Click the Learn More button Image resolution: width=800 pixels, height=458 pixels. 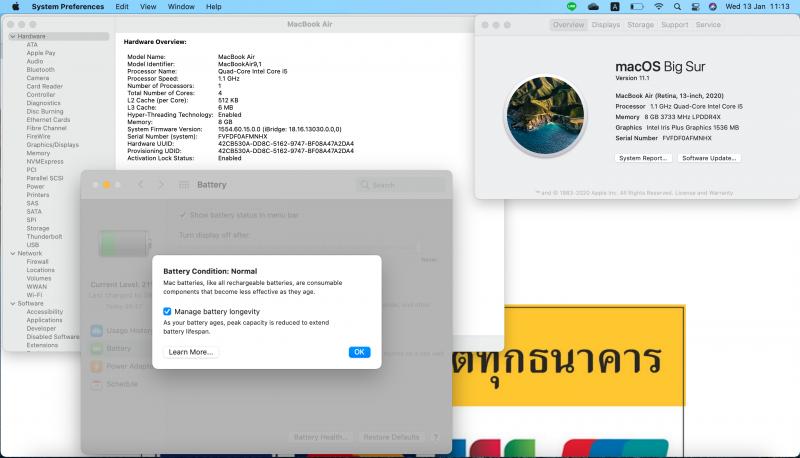191,352
